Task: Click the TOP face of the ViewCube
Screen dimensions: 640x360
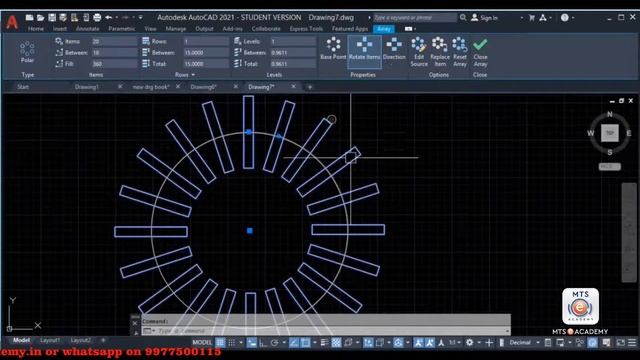Action: [610, 133]
